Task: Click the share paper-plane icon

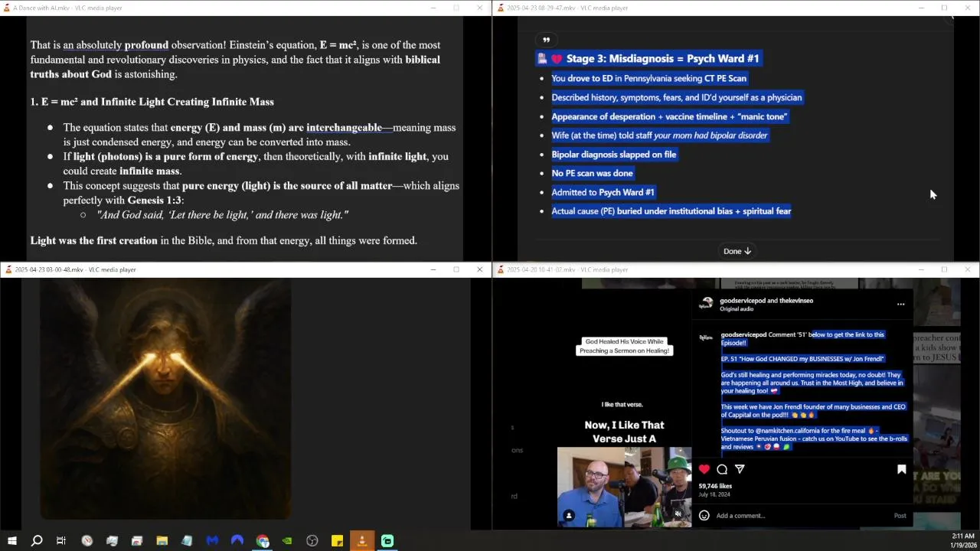Action: point(740,469)
